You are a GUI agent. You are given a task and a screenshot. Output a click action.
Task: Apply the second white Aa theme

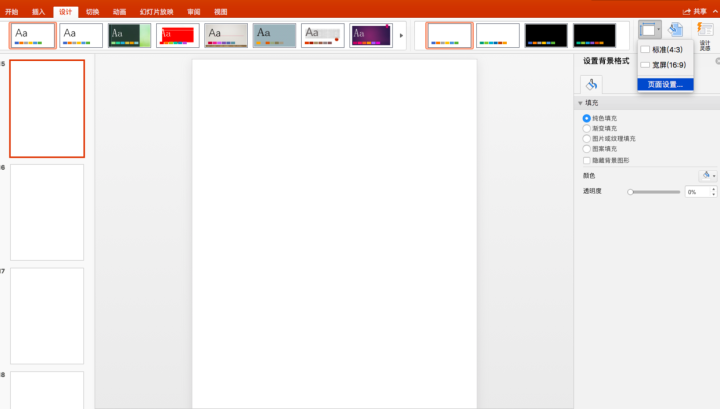click(x=81, y=35)
